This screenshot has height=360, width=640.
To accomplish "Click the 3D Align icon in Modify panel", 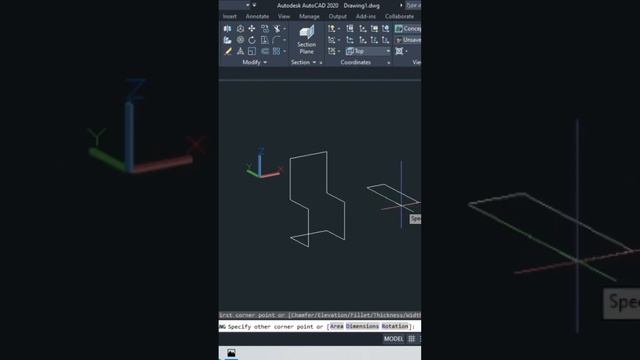I will [x=227, y=40].
